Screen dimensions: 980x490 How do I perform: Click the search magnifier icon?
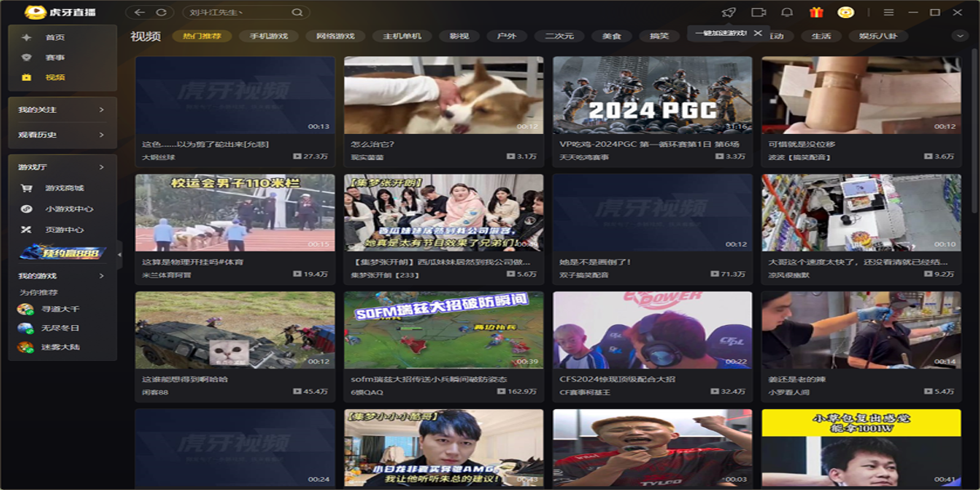click(297, 12)
